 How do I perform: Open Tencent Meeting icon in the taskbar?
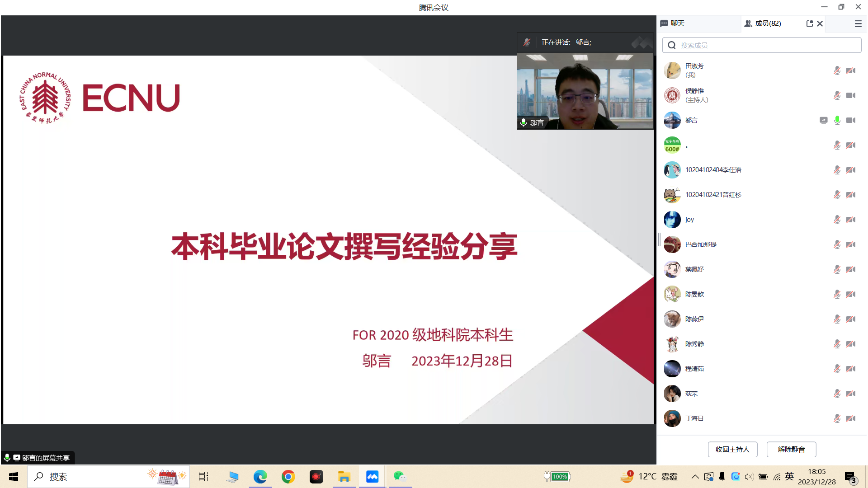pyautogui.click(x=372, y=476)
